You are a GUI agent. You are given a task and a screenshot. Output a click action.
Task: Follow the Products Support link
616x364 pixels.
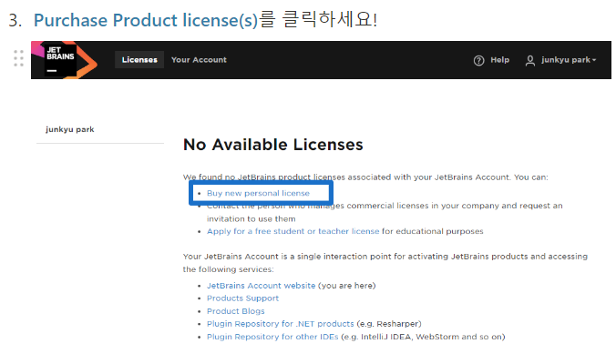(242, 298)
